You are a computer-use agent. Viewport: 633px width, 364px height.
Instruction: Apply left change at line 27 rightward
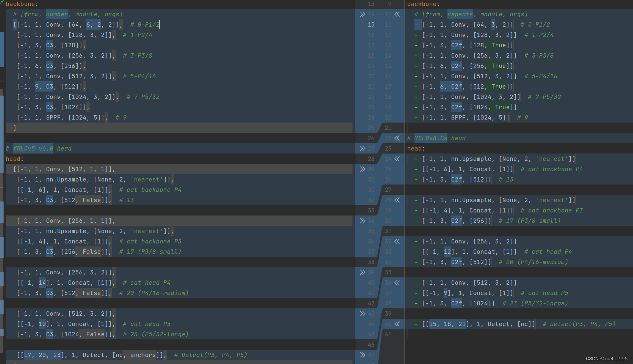point(362,149)
